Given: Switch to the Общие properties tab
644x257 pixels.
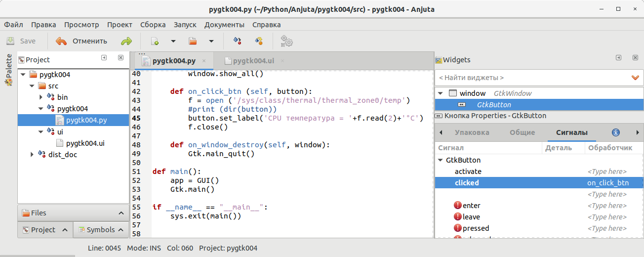Looking at the screenshot, I should 523,132.
